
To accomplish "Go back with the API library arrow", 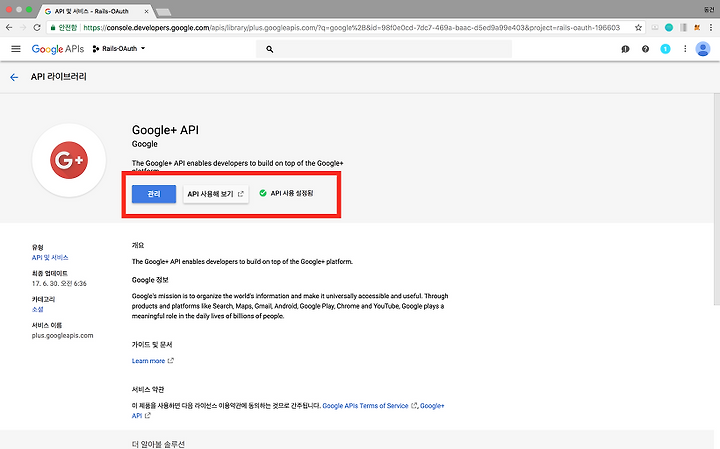I will pyautogui.click(x=14, y=77).
